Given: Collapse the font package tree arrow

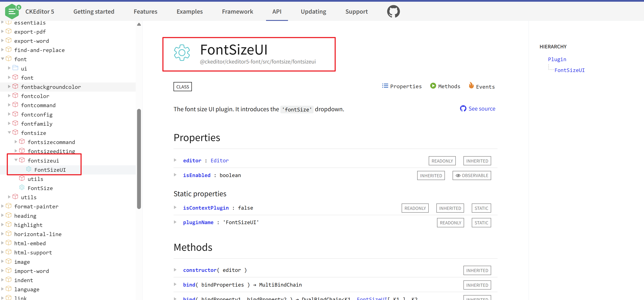Looking at the screenshot, I should pos(3,59).
